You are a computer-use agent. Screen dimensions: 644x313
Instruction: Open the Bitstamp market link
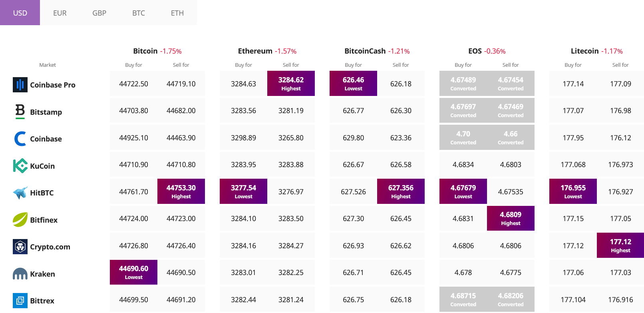pyautogui.click(x=46, y=112)
